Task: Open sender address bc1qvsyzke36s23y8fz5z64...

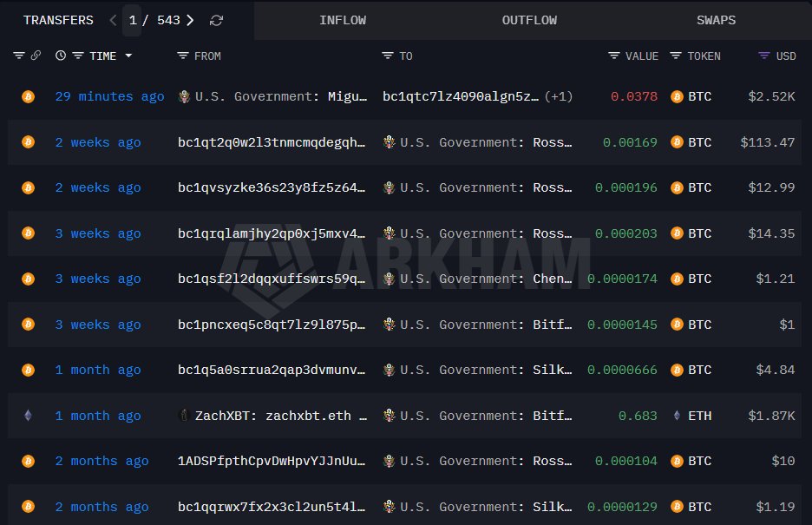Action: (272, 187)
